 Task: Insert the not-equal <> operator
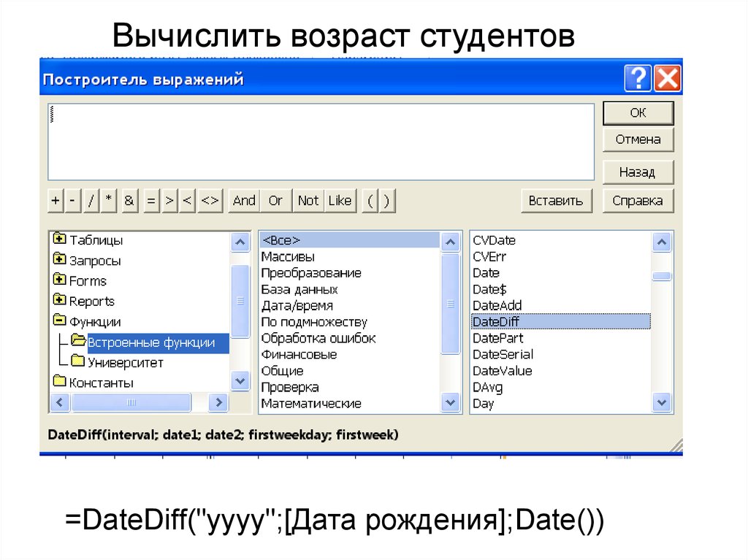point(210,201)
